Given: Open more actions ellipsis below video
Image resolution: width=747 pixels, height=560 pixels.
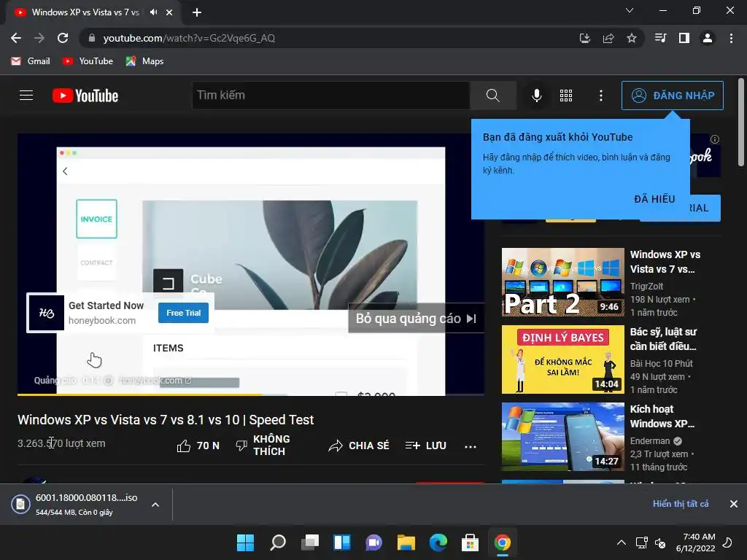Looking at the screenshot, I should 471,446.
